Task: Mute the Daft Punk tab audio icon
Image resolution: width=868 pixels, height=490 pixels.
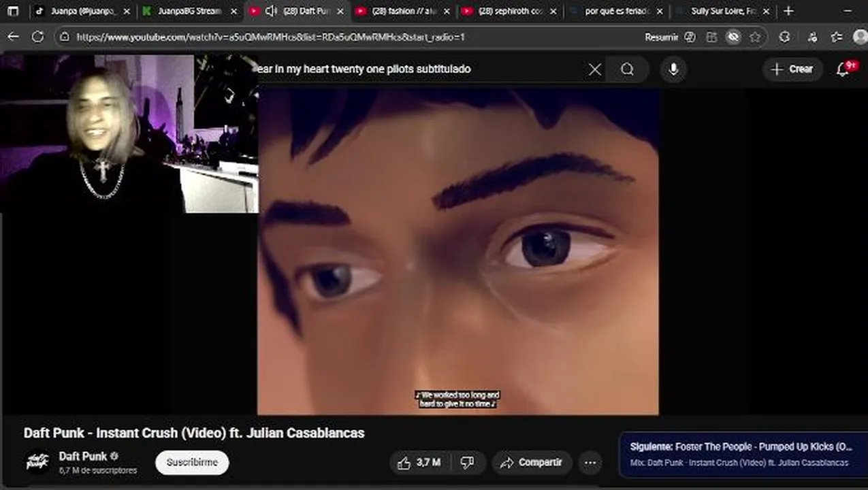Action: click(271, 11)
